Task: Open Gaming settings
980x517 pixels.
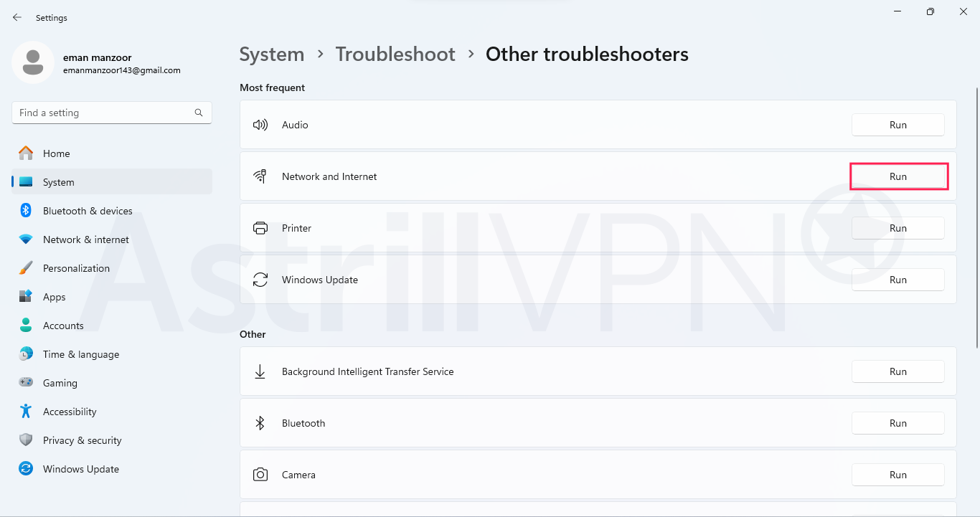Action: point(112,383)
